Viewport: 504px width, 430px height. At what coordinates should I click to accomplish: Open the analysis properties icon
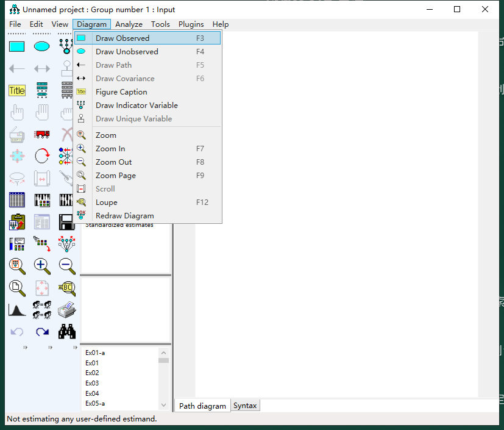[42, 200]
